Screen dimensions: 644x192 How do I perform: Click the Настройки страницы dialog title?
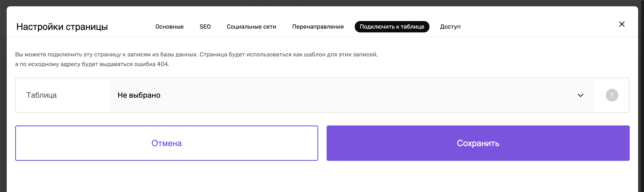pos(62,27)
